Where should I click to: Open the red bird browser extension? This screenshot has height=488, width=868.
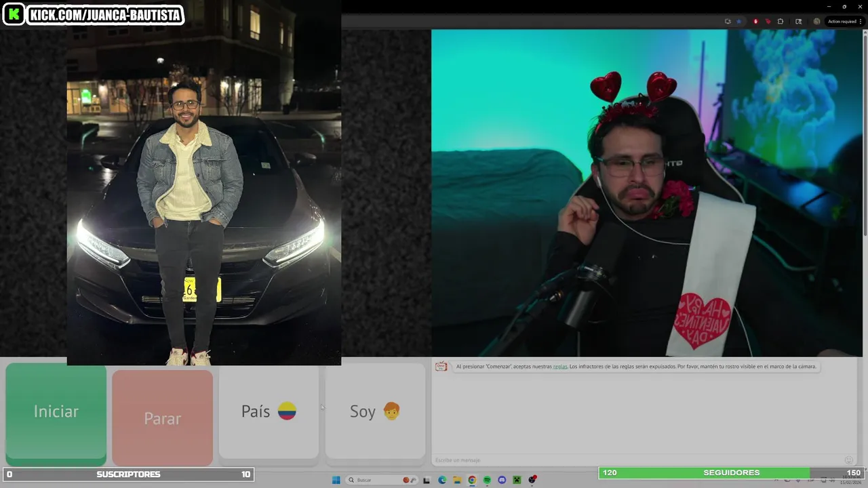point(768,21)
